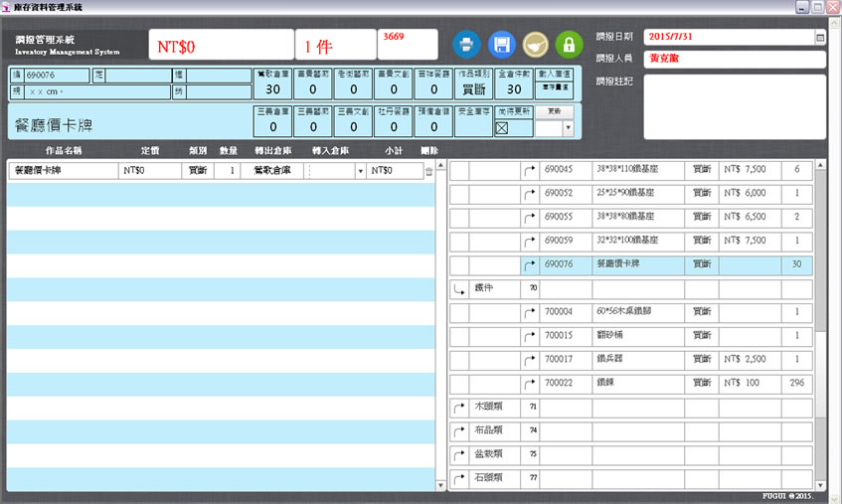Click the 調撥註記 notes text area
Screen dimensions: 842x504
[x=734, y=106]
